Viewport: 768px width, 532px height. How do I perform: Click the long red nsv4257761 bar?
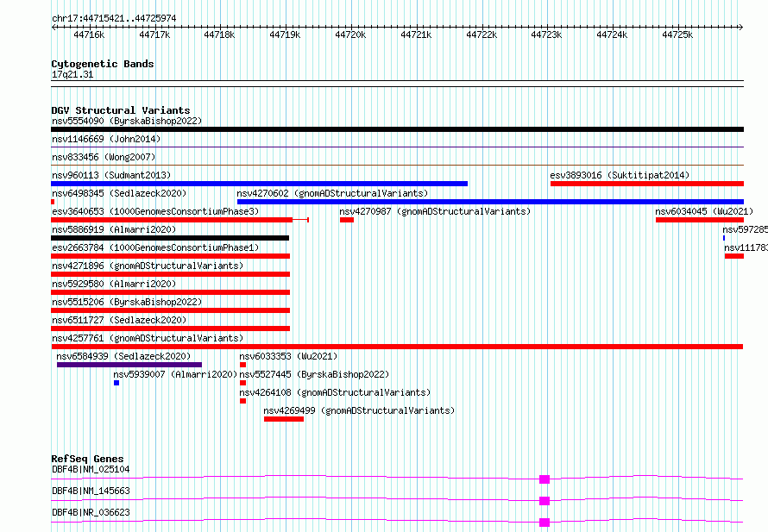[397, 347]
